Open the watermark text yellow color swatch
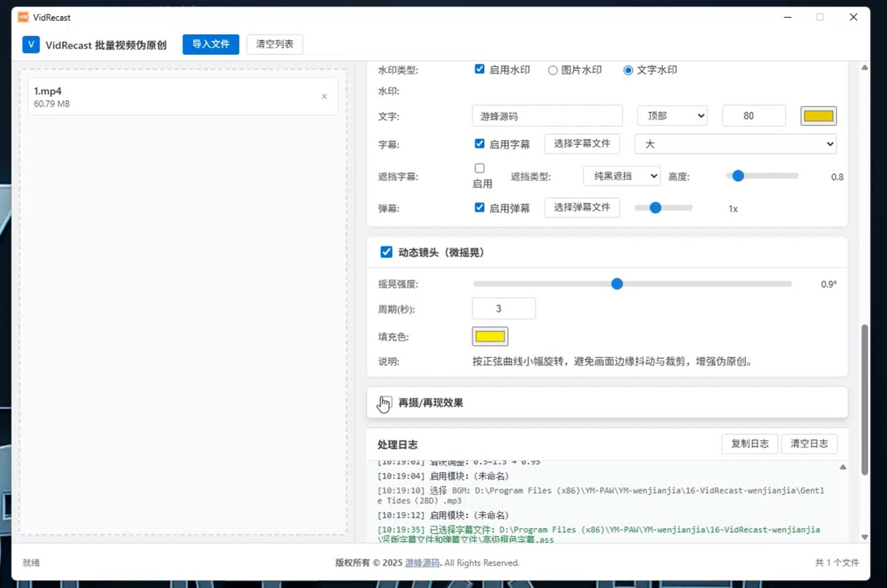 pyautogui.click(x=819, y=116)
